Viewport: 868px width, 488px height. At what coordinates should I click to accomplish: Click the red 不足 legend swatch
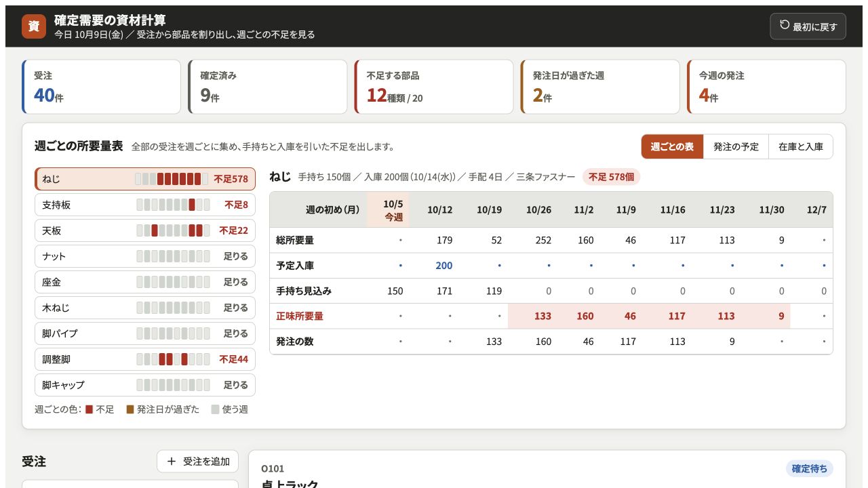[89, 409]
